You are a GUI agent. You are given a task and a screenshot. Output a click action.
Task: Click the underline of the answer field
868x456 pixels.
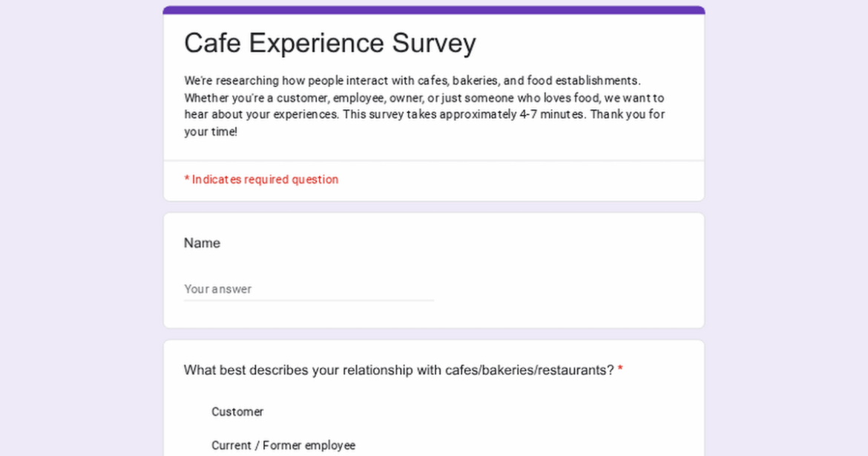tap(309, 300)
